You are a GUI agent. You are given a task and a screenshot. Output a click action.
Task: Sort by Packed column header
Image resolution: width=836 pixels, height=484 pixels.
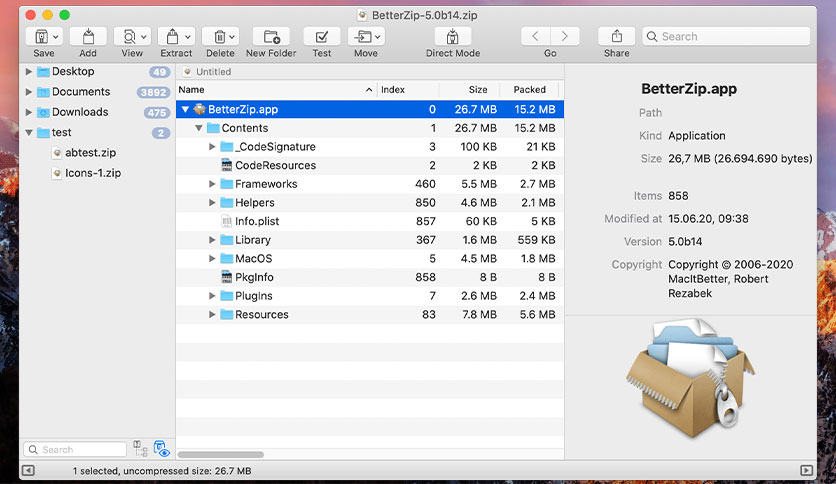530,90
